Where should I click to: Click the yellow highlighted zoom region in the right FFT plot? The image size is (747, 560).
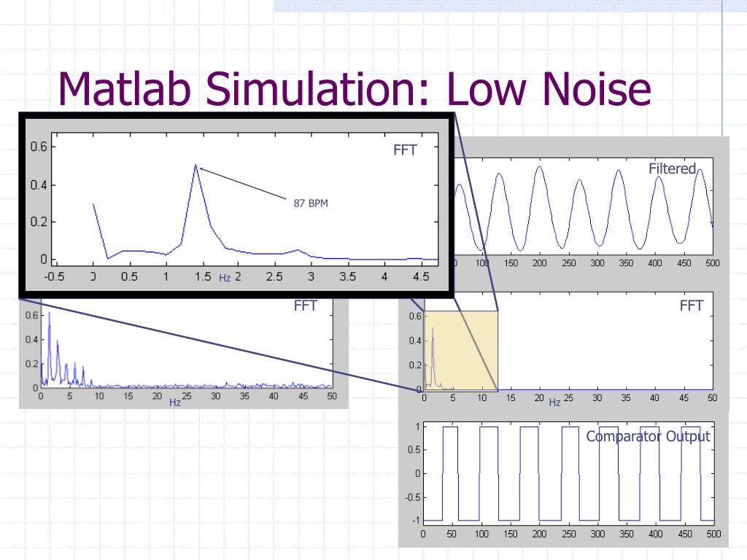[461, 351]
